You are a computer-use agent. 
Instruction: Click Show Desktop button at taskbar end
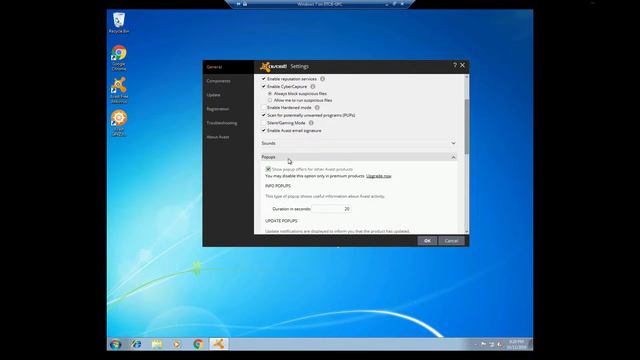531,344
